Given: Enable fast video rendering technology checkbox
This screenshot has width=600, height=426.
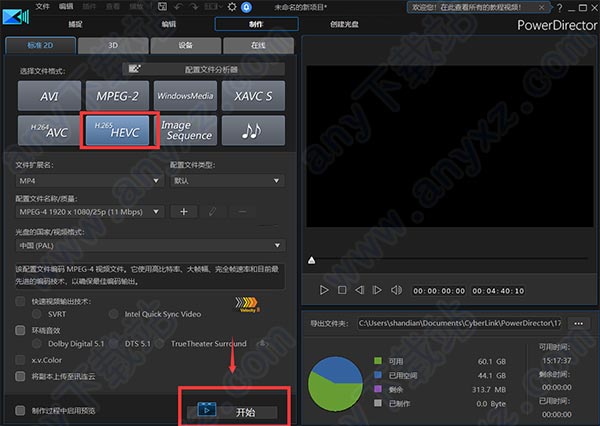Looking at the screenshot, I should pyautogui.click(x=20, y=301).
